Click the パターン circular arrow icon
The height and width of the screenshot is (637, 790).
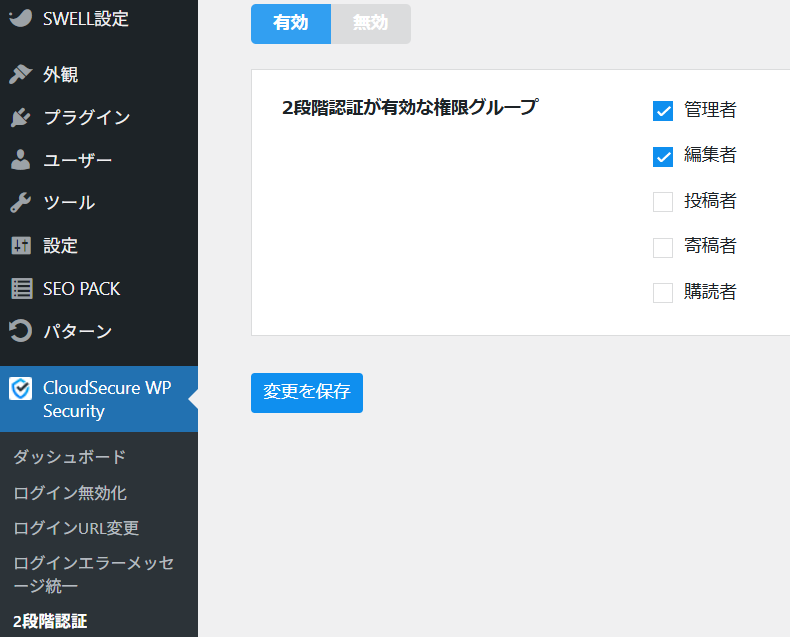coord(20,331)
